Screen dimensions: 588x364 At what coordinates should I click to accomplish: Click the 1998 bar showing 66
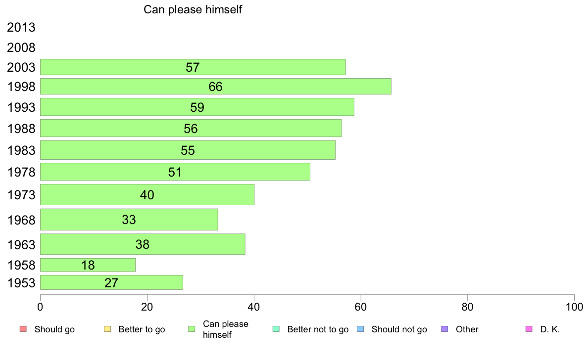216,86
